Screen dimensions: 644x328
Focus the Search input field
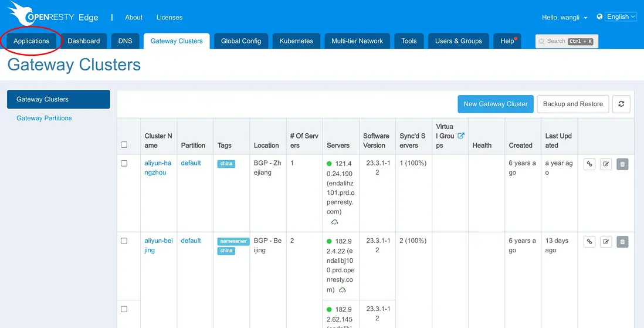point(567,41)
